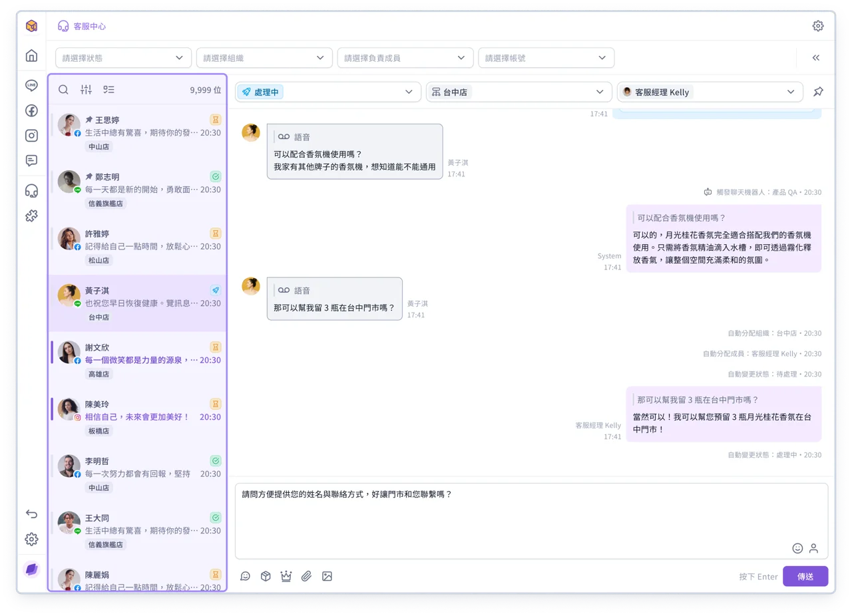The image size is (852, 616).
Task: Click the 高雄店 tag under 謝文欣
Action: click(x=99, y=374)
